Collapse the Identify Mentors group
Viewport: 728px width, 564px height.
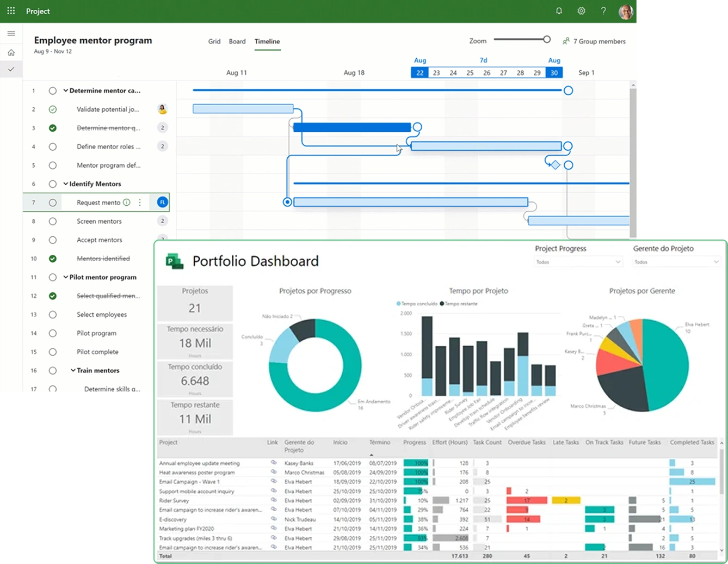pos(65,184)
